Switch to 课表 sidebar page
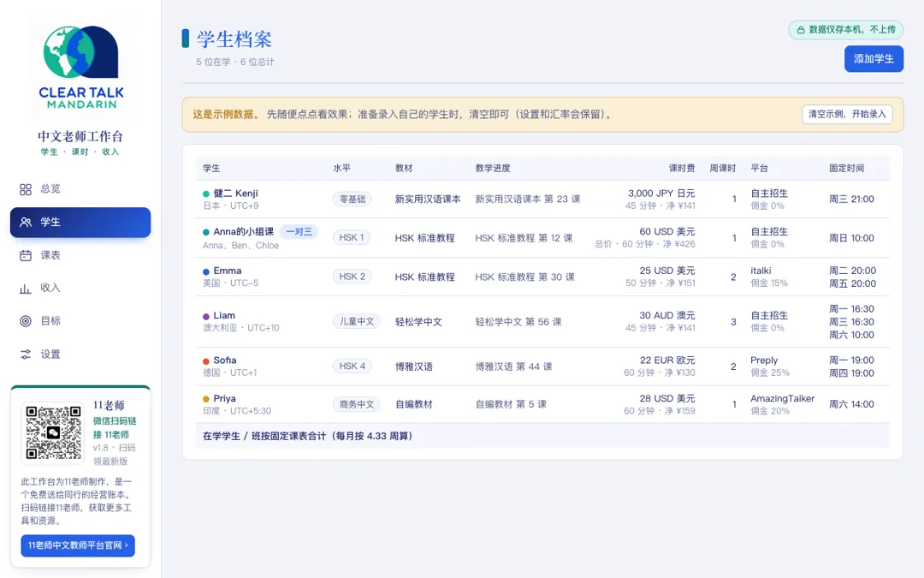Viewport: 924px width, 578px height. [x=80, y=255]
